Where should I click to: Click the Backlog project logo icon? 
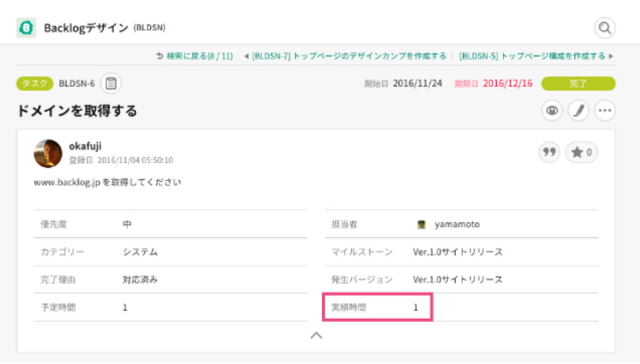tap(26, 27)
